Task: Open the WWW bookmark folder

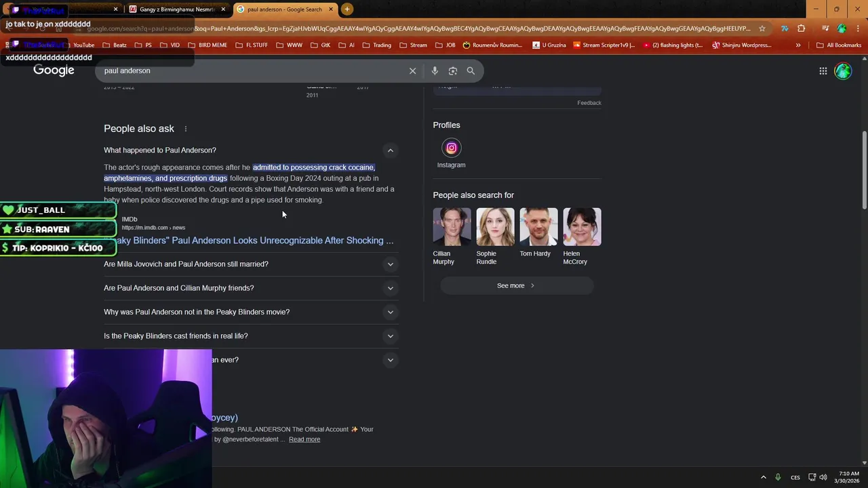Action: point(290,45)
